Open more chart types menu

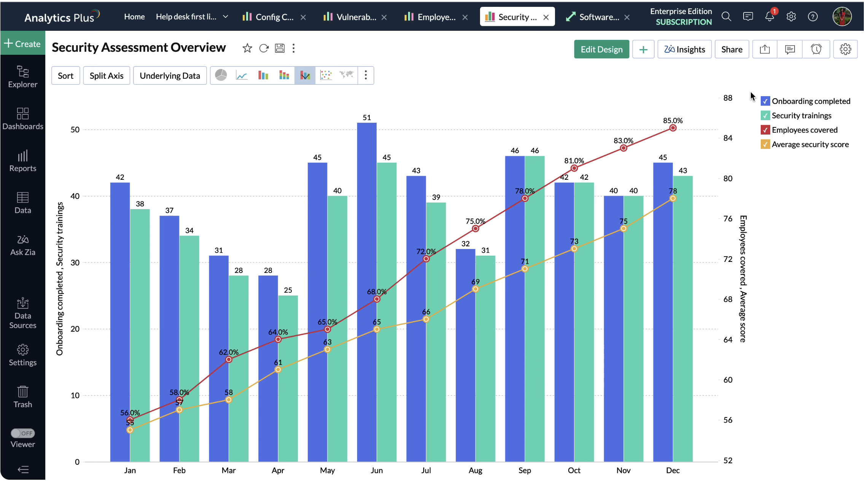pos(366,75)
